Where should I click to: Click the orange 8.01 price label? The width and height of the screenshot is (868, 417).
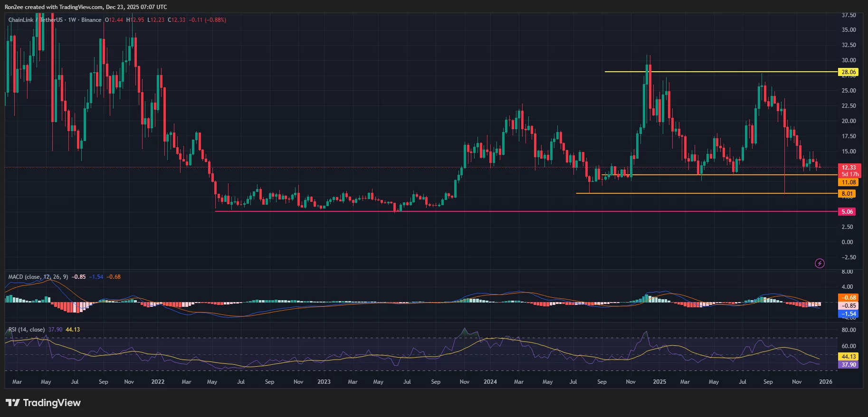point(847,194)
